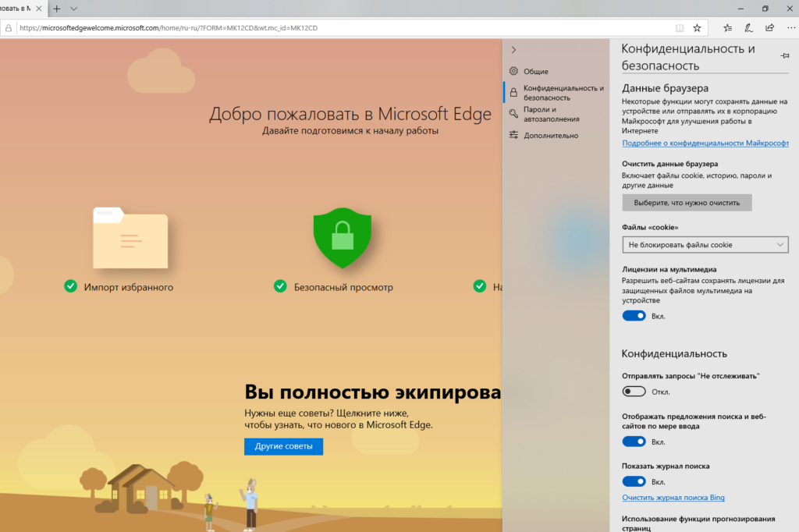799x532 pixels.
Task: Pin the settings pane with pushpin icon
Action: [784, 56]
